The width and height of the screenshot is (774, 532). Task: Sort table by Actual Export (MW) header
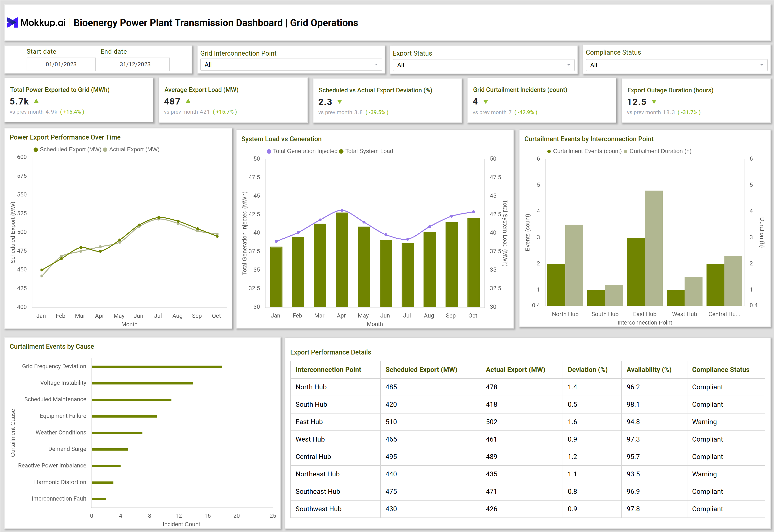point(515,369)
